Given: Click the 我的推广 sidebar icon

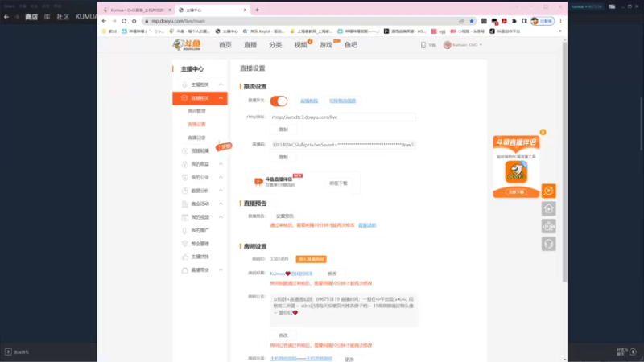Looking at the screenshot, I should 185,231.
